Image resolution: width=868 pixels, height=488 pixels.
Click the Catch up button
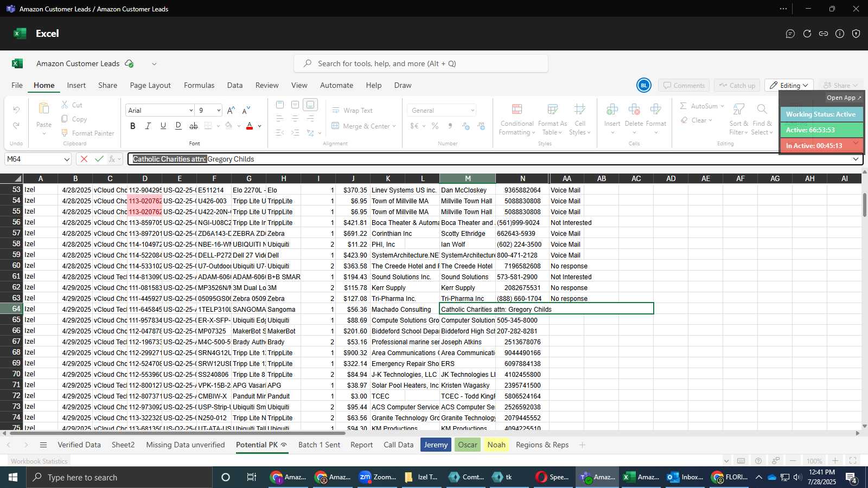click(737, 85)
